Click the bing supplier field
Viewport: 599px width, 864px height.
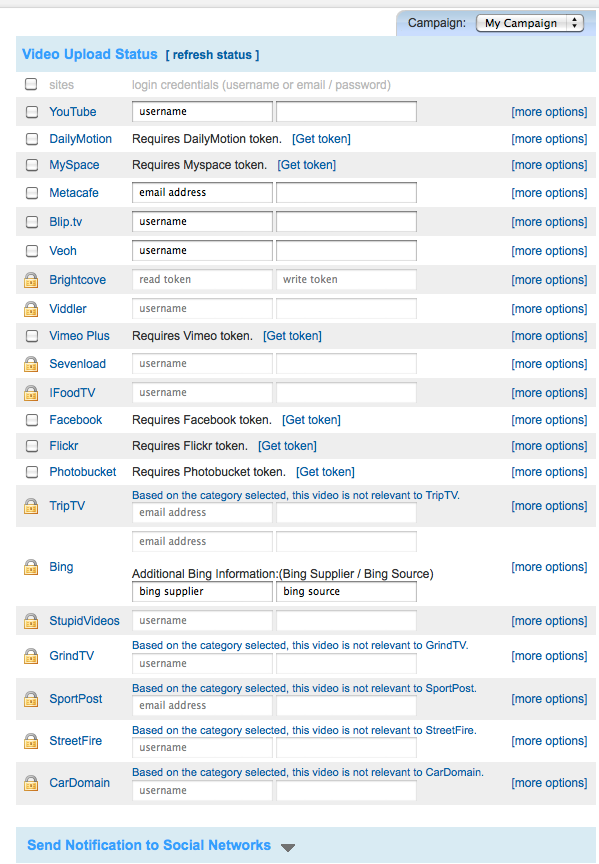(x=202, y=592)
